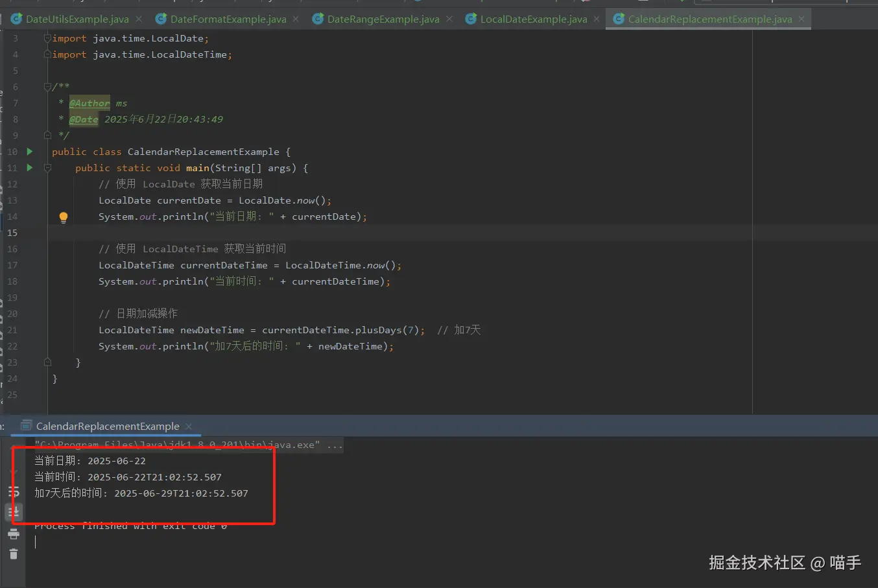This screenshot has height=588, width=878.
Task: Close the DateUtilsExample.java tab
Action: coord(139,19)
